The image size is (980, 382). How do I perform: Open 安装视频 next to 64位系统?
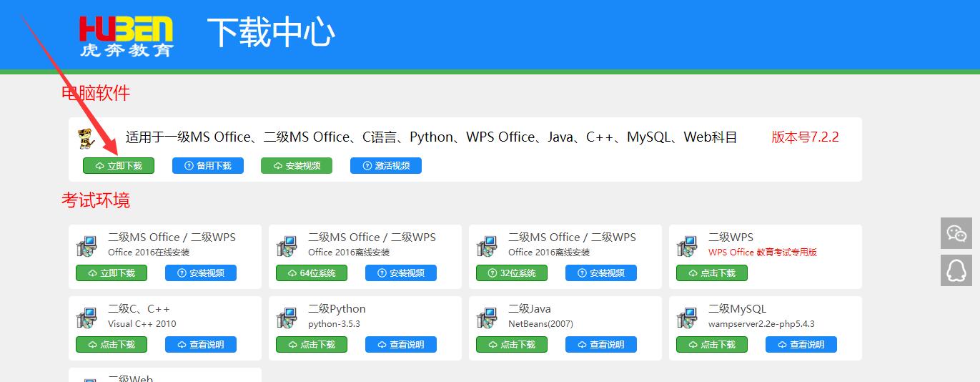click(401, 273)
